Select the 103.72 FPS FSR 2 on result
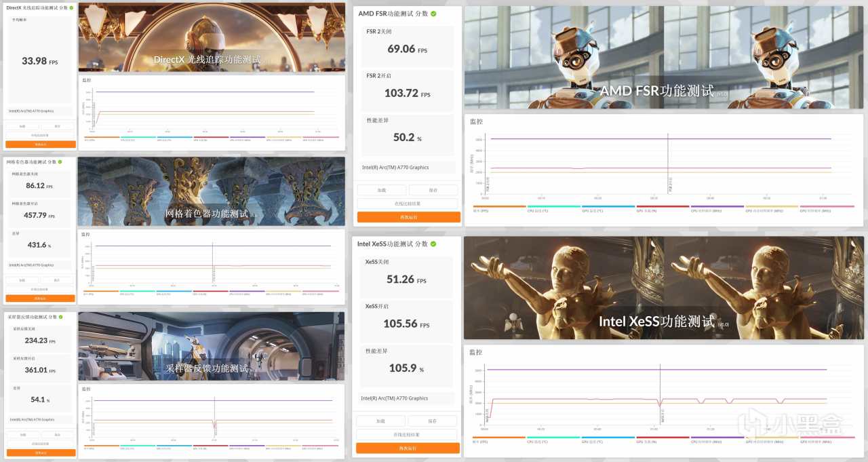The image size is (868, 462). tap(407, 94)
